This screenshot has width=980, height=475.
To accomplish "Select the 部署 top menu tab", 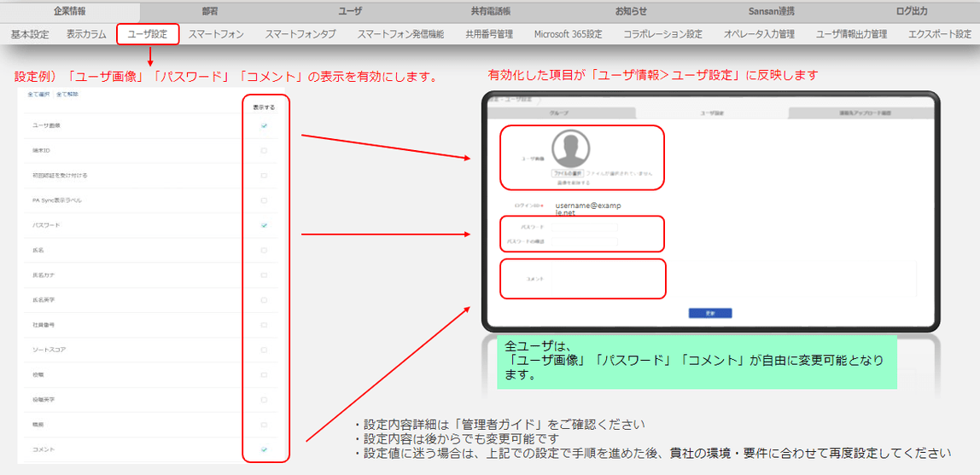I will click(x=210, y=11).
